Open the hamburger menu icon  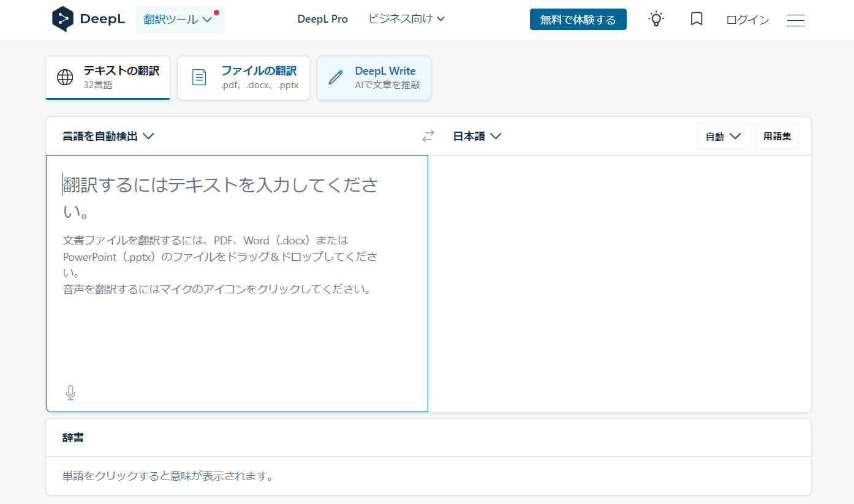click(796, 20)
